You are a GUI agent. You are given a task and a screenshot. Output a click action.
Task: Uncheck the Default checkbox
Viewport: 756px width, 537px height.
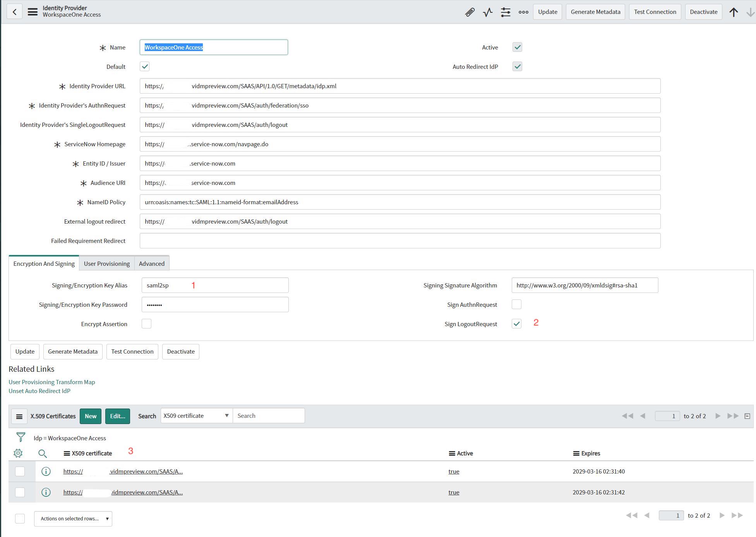tap(145, 67)
